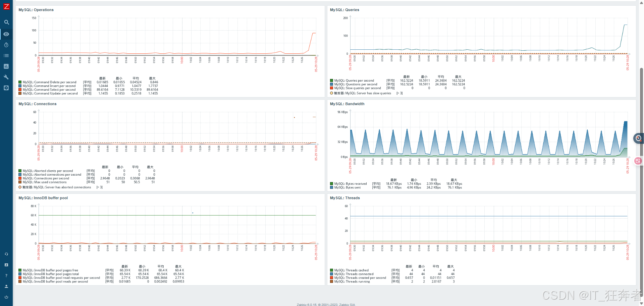Open the sidebar search icon
Viewport: 644px width, 306px height.
click(x=6, y=22)
